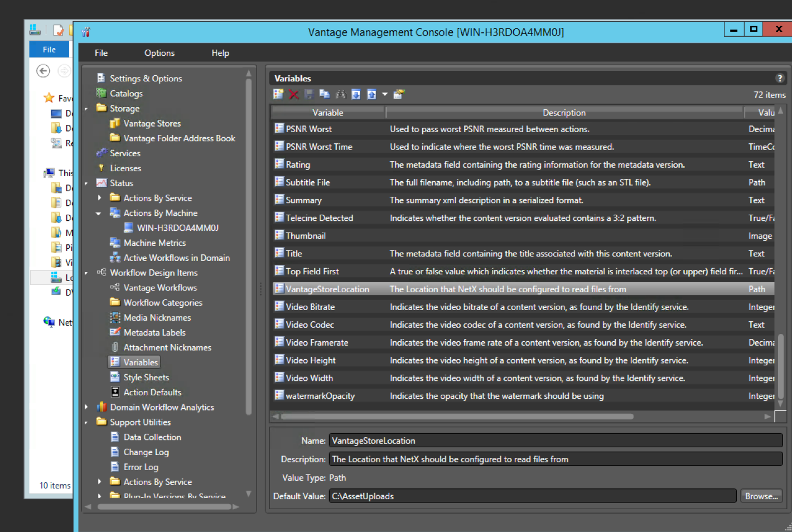
Task: Click the binoculars search icon
Action: (340, 94)
